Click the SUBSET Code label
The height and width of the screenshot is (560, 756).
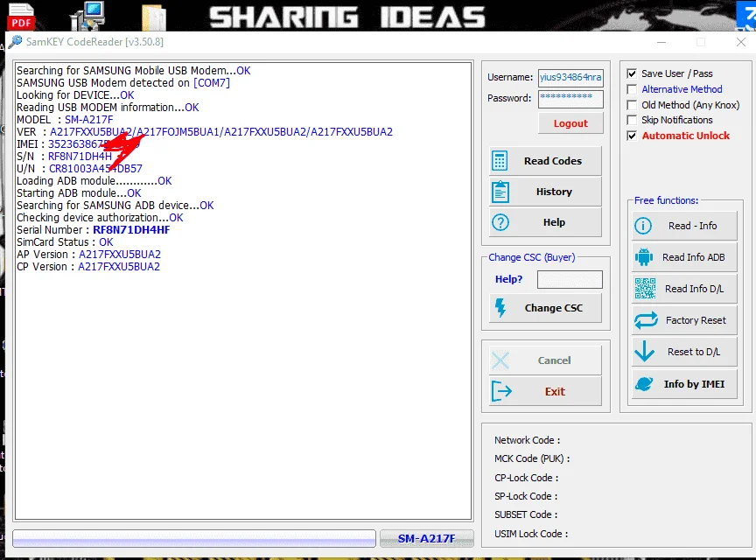click(x=526, y=514)
